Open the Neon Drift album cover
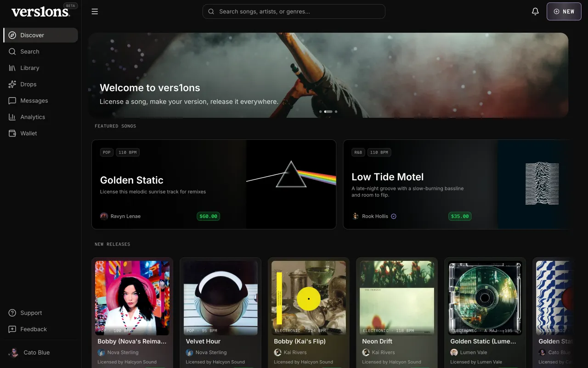The width and height of the screenshot is (588, 368). (397, 298)
